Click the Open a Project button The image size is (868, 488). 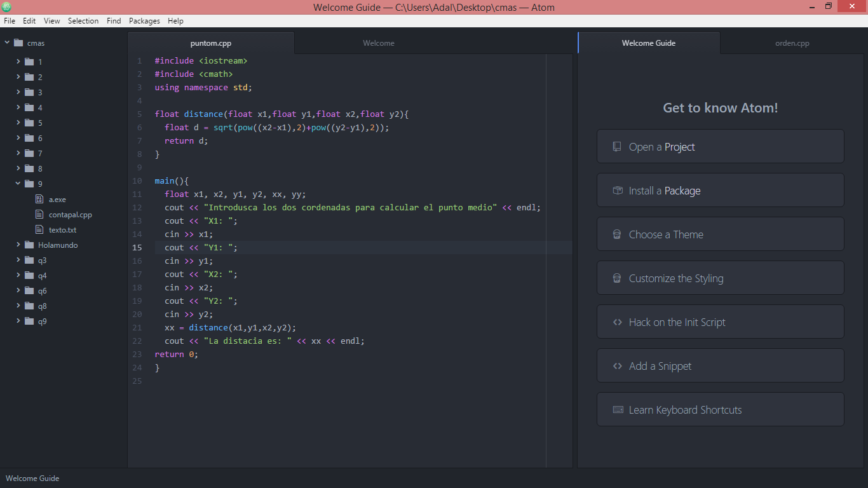(x=721, y=147)
